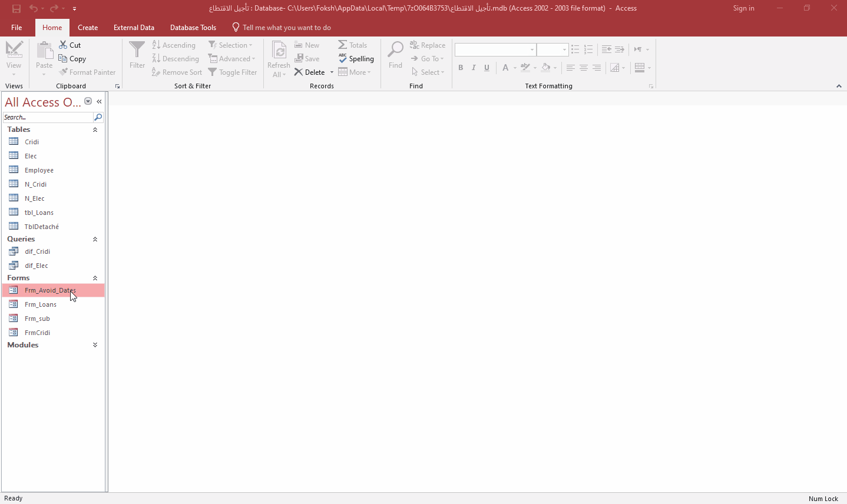This screenshot has width=847, height=504.
Task: Click the Save icon in the title bar
Action: (16, 8)
